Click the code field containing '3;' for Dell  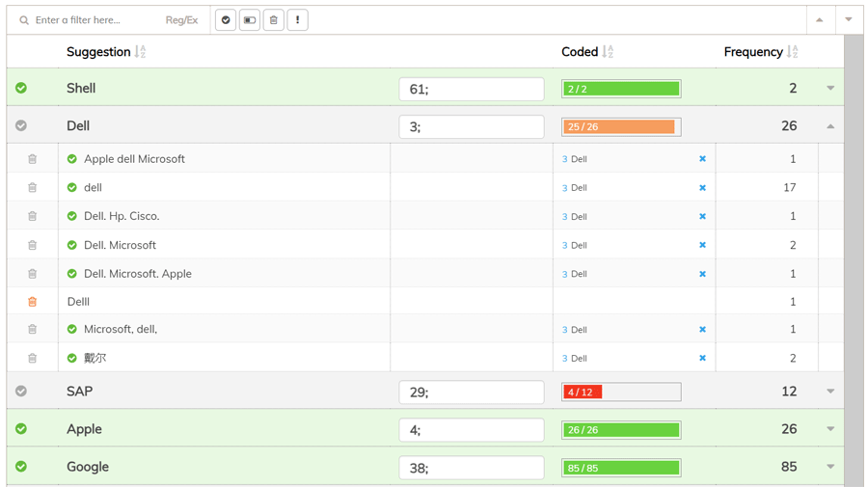coord(472,126)
